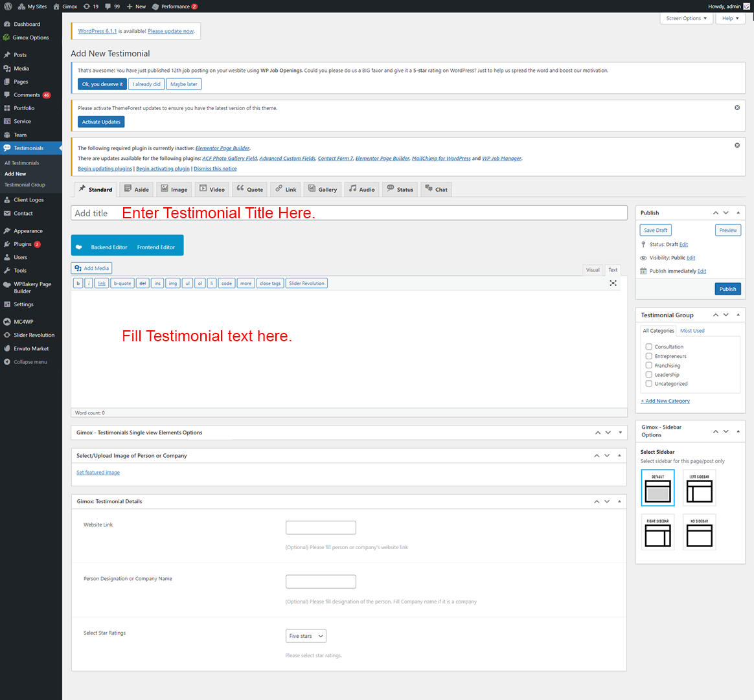Viewport: 754px width, 700px height.
Task: Enable the Leadership category checkbox
Action: (x=648, y=374)
